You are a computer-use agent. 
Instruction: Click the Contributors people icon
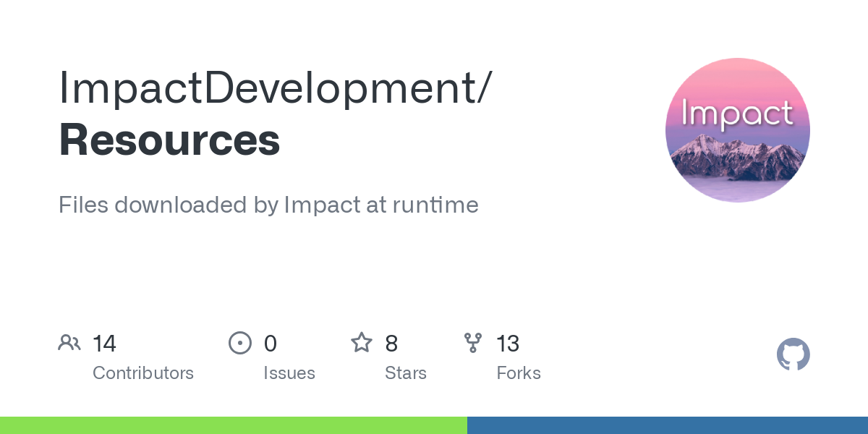click(69, 343)
